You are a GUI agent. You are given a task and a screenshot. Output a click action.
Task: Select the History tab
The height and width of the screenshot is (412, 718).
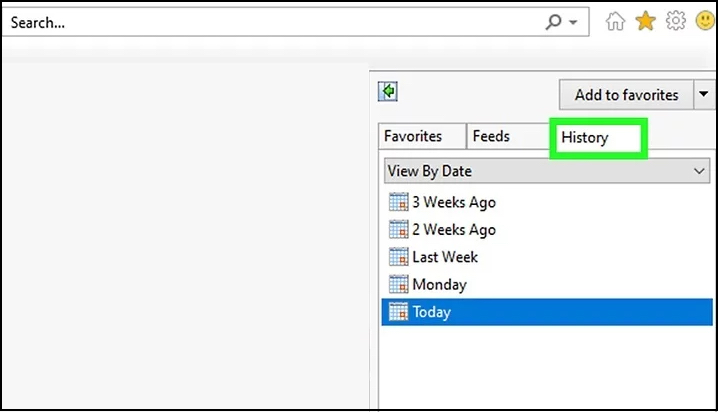pyautogui.click(x=585, y=138)
